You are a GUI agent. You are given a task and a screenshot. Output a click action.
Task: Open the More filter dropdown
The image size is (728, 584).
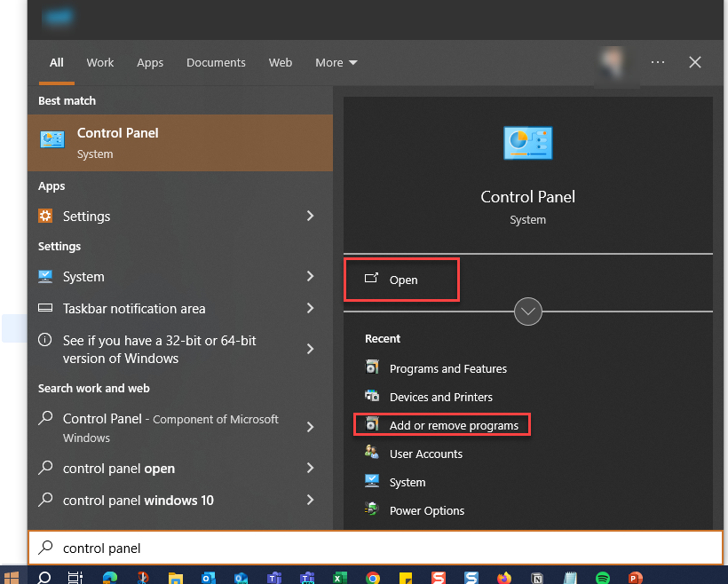tap(336, 62)
